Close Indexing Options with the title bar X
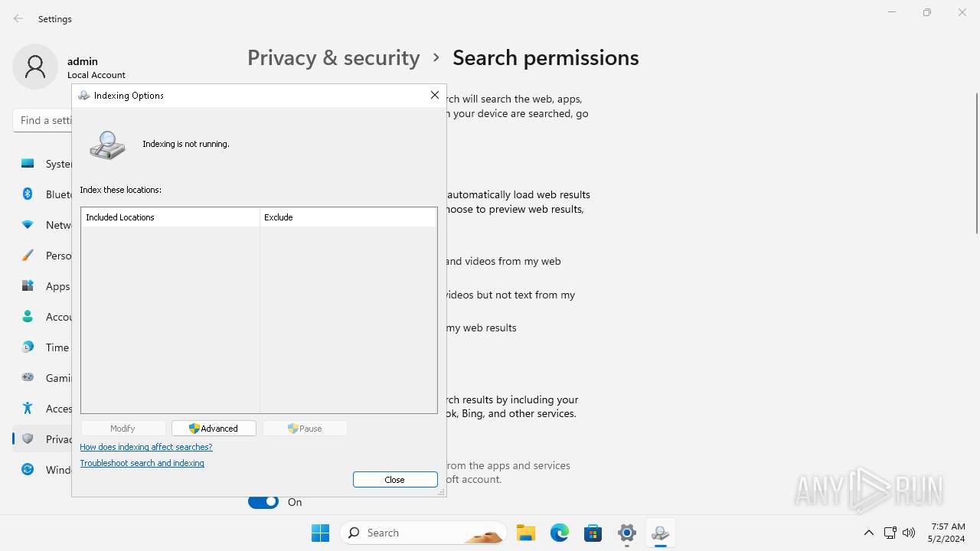The height and width of the screenshot is (551, 980). (434, 95)
